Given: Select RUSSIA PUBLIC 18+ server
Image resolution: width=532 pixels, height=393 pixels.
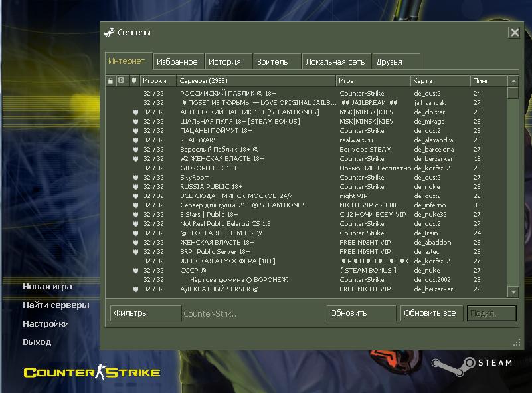Looking at the screenshot, I should 307,187.
